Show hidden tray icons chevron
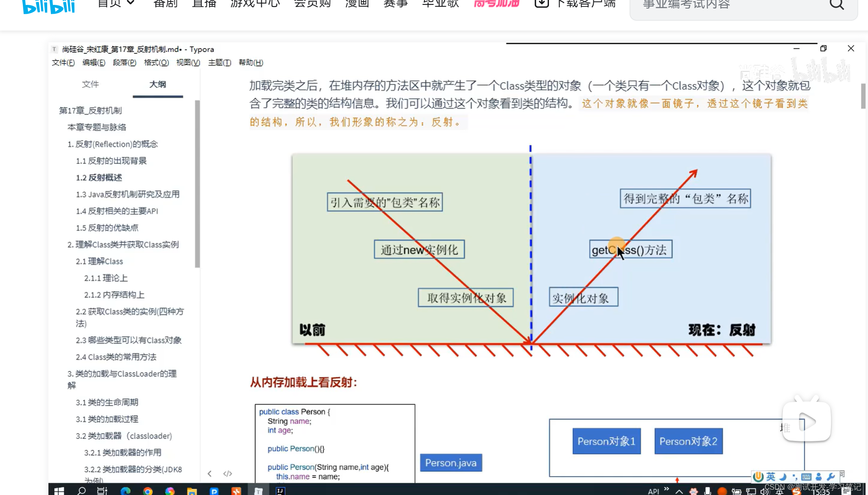 (679, 491)
